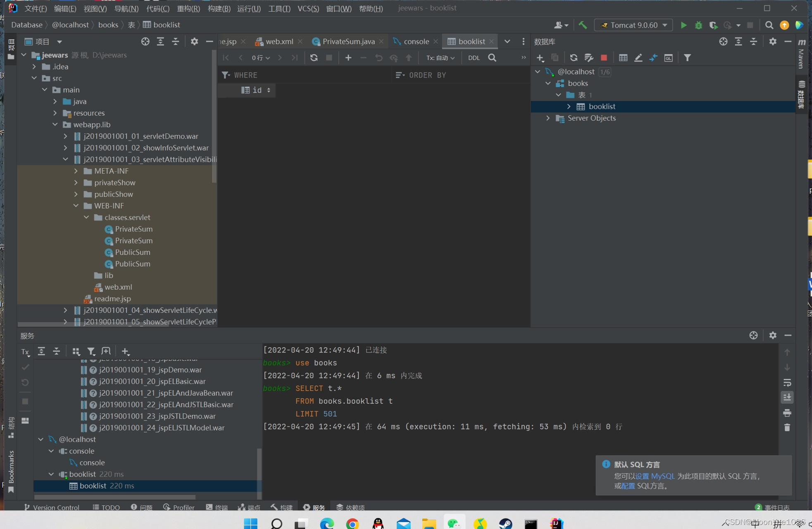The image size is (812, 529).
Task: Filter services funnel icon
Action: pyautogui.click(x=91, y=351)
